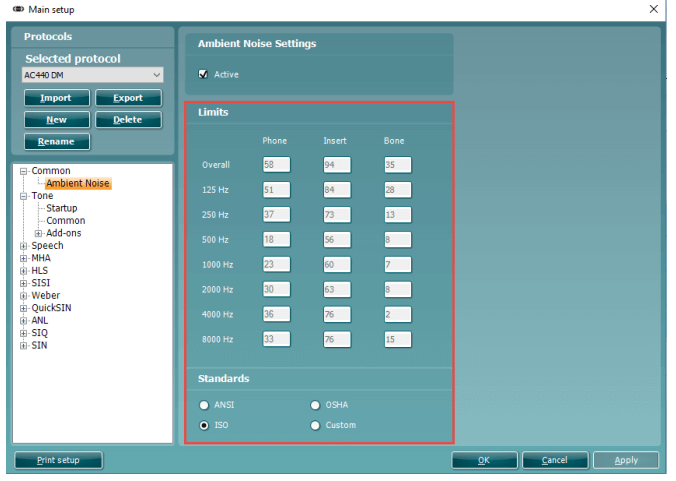
Task: Select Ambient Noise in the tree
Action: (78, 184)
